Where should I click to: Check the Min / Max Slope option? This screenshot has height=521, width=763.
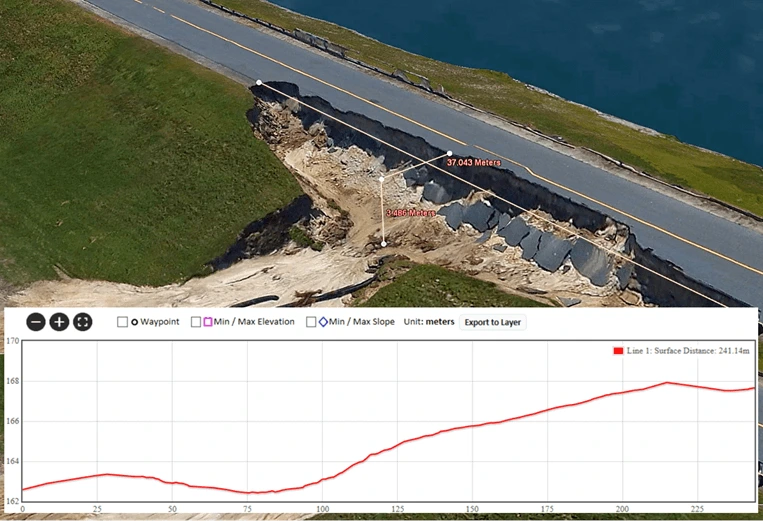click(x=311, y=322)
